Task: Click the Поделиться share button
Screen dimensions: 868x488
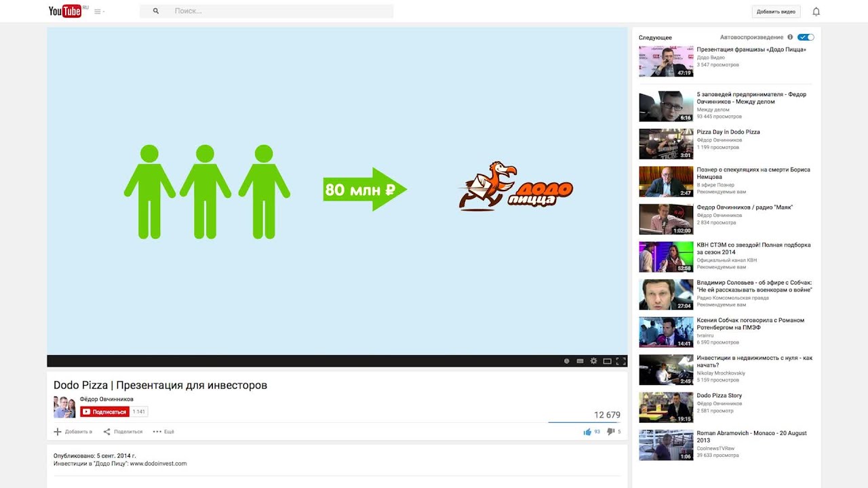Action: 123,432
